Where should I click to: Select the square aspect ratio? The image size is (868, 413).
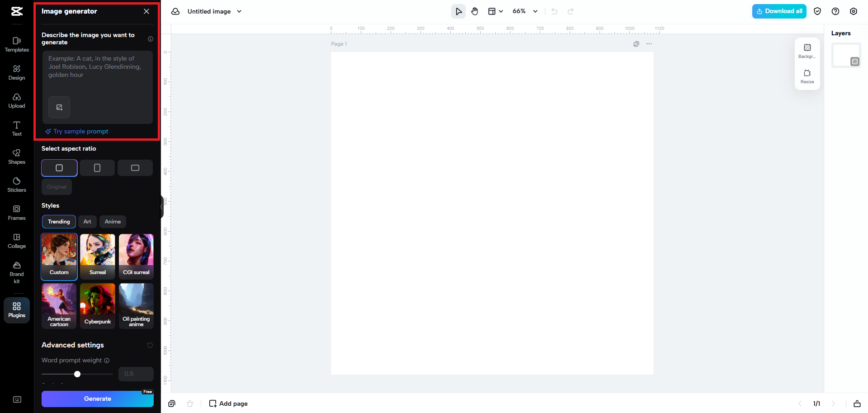pyautogui.click(x=59, y=168)
